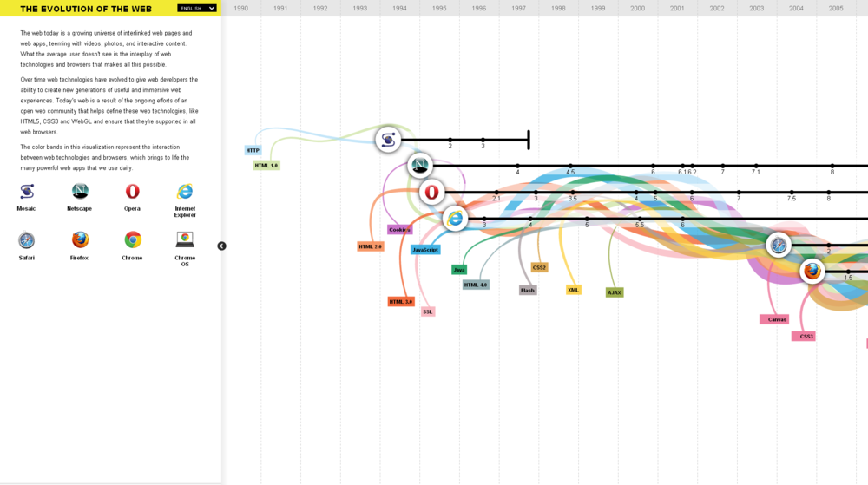Open the Flash technology label

click(x=528, y=291)
